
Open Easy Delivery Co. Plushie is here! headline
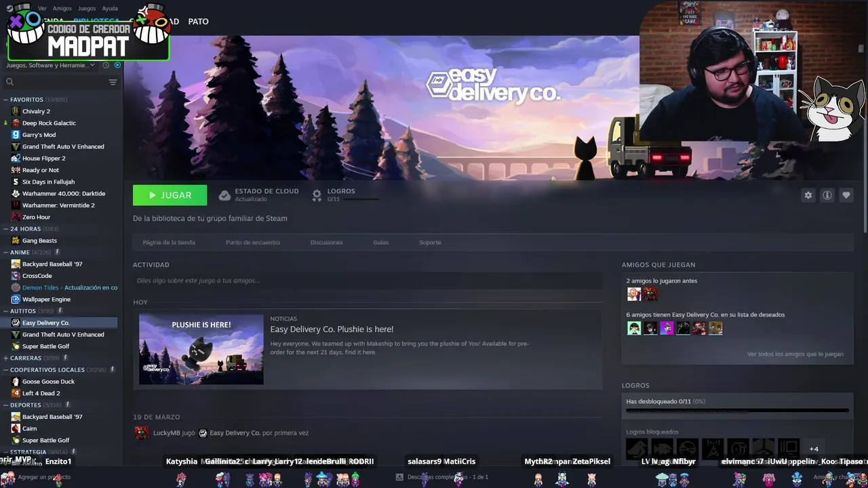click(x=332, y=329)
